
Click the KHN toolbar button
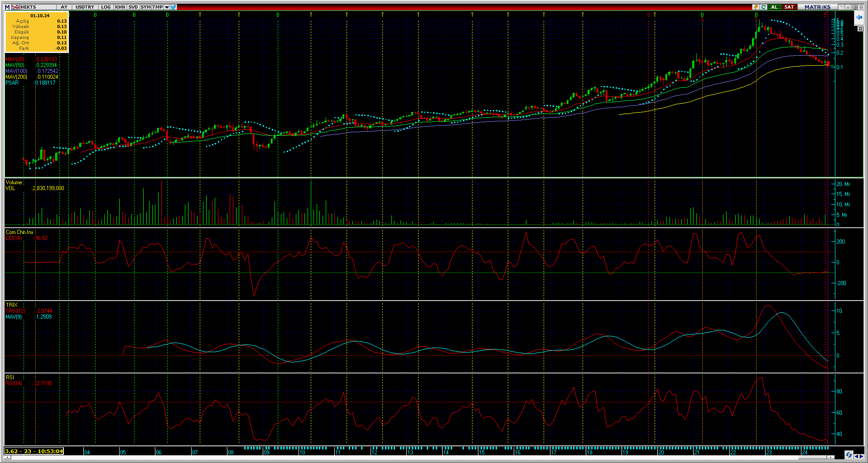120,7
